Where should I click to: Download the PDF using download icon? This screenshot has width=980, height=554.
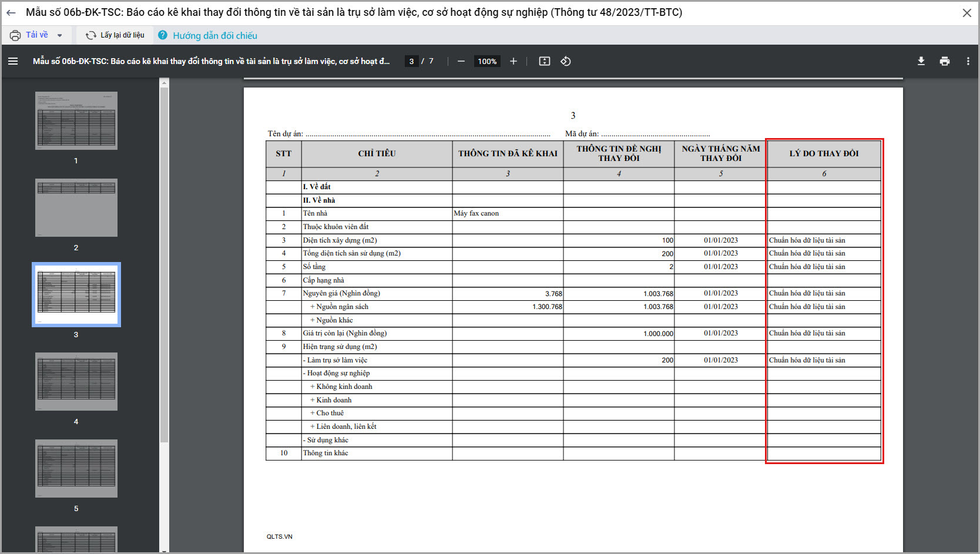(x=921, y=61)
